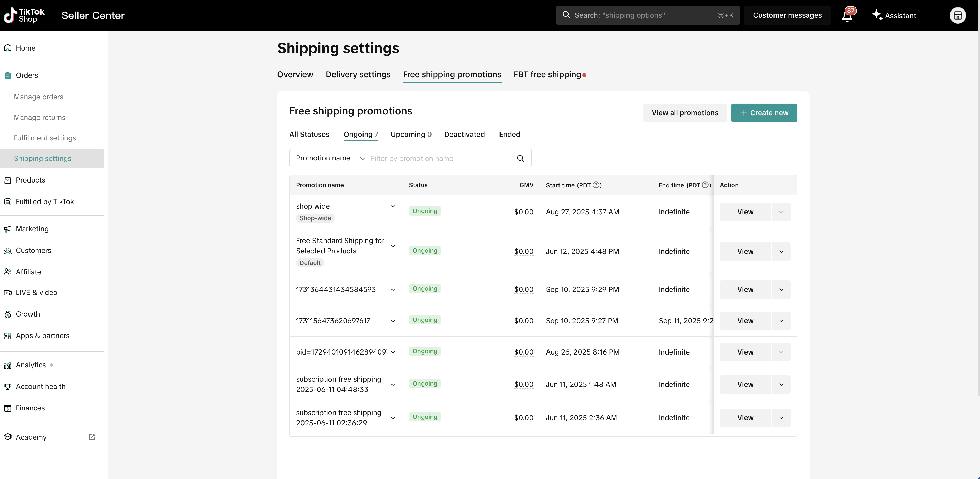Click View all promotions button
Image resolution: width=980 pixels, height=479 pixels.
[x=685, y=113]
